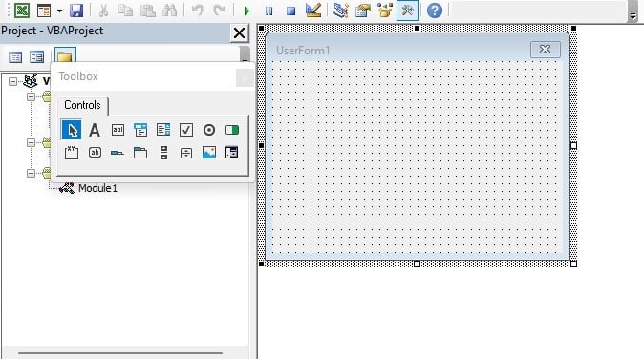Collapse the third folder node above Module1
The height and width of the screenshot is (359, 644).
tap(31, 173)
